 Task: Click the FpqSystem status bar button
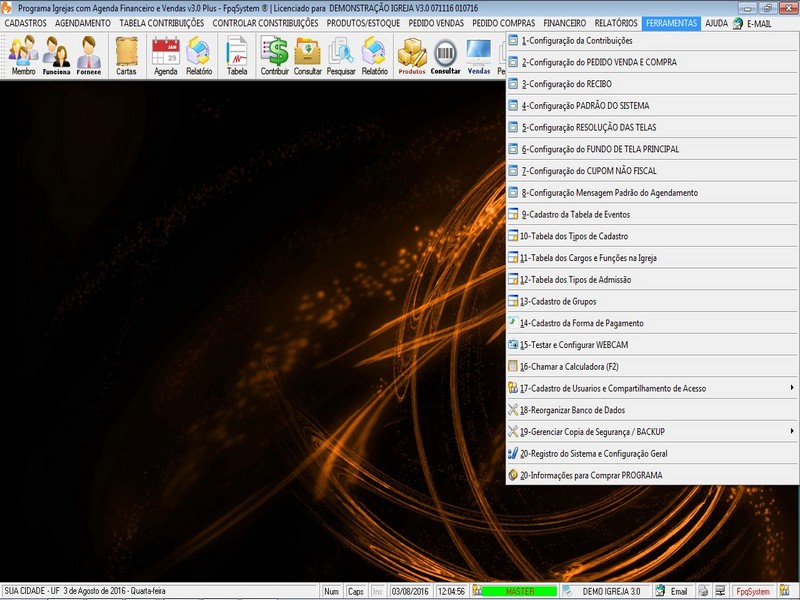752,591
